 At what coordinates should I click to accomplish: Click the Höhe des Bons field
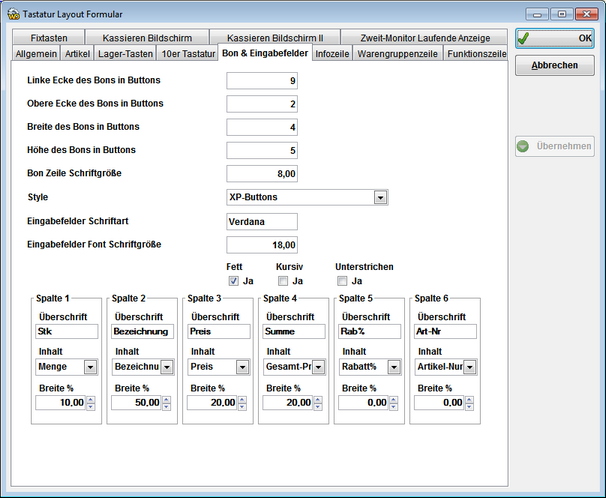262,150
